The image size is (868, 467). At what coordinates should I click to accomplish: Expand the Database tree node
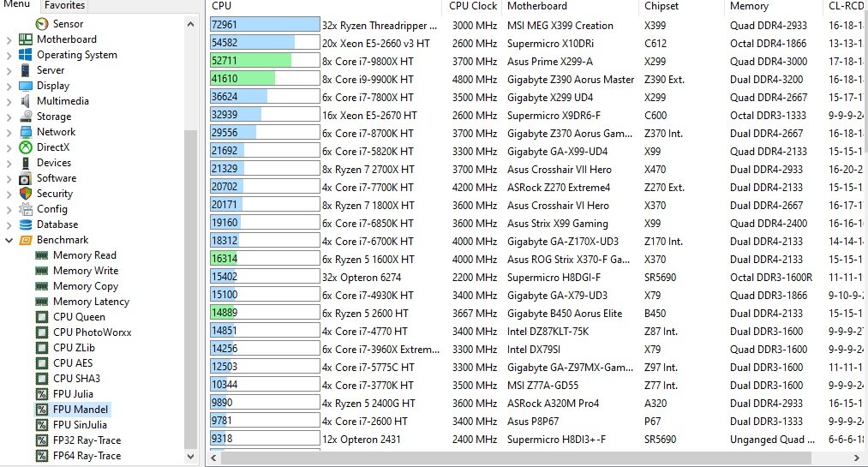click(9, 225)
